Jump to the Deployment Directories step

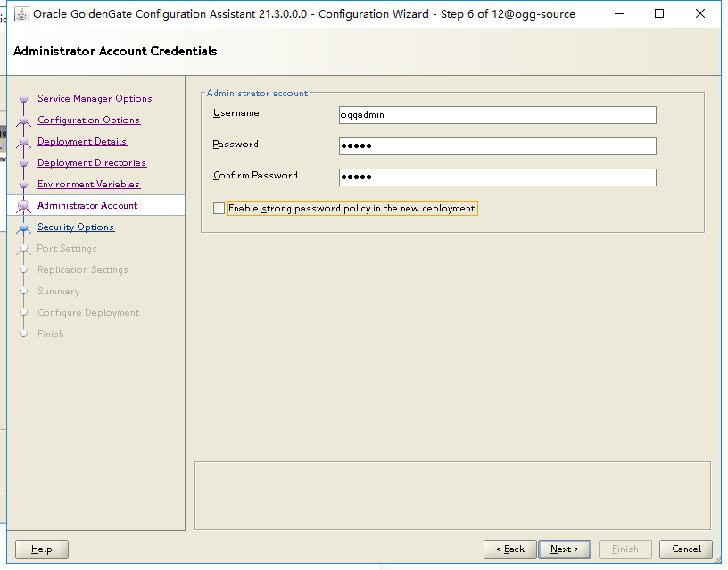tap(92, 162)
